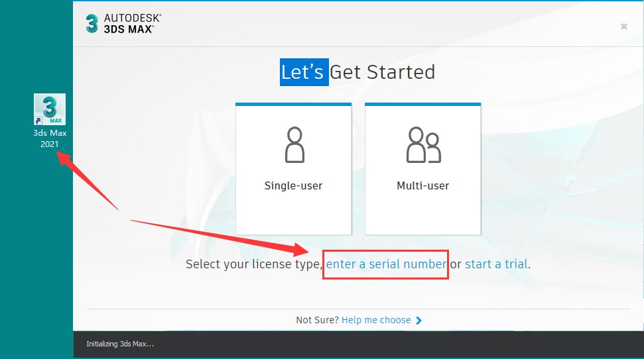The width and height of the screenshot is (644, 359).
Task: Select the Single-user license card
Action: (x=293, y=169)
